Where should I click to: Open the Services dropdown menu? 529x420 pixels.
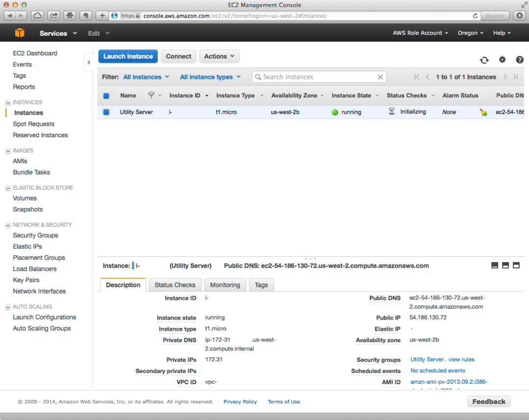click(x=58, y=33)
